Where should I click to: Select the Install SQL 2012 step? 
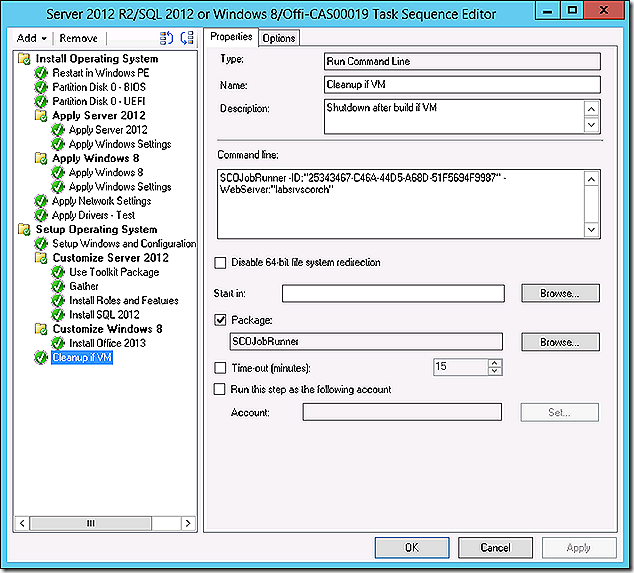tap(104, 315)
